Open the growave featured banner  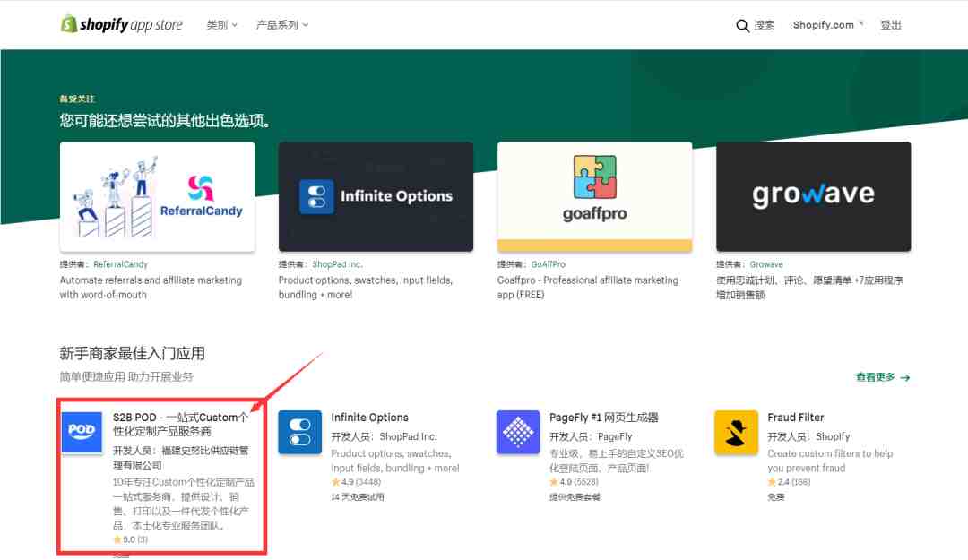point(813,196)
